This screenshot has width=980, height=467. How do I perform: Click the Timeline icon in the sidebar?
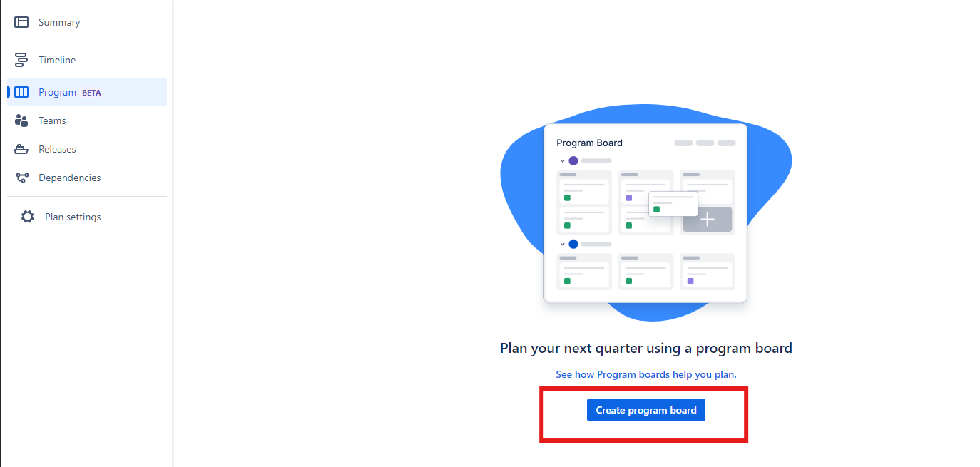coord(21,61)
